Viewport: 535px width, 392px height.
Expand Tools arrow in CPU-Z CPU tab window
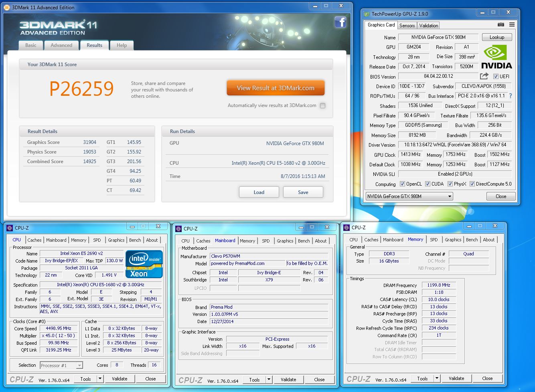click(x=100, y=379)
